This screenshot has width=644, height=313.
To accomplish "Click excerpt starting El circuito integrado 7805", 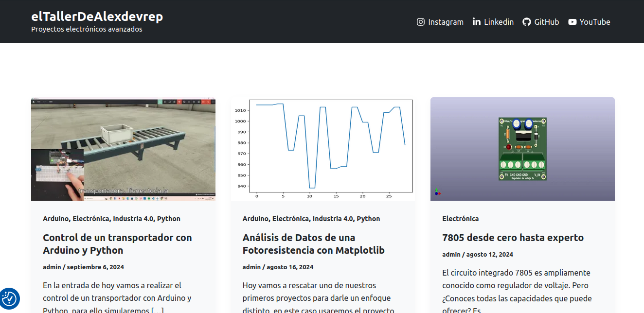I will pyautogui.click(x=517, y=292).
